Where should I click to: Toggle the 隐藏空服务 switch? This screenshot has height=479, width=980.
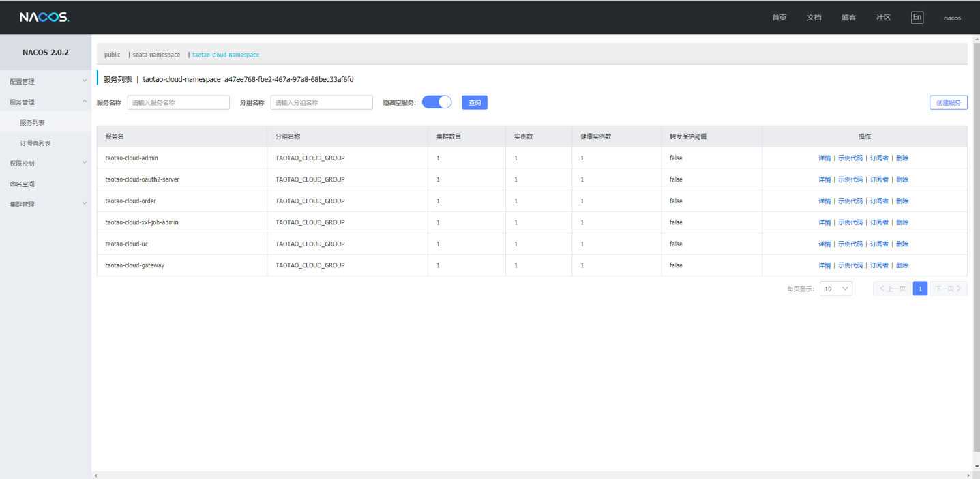(x=437, y=102)
